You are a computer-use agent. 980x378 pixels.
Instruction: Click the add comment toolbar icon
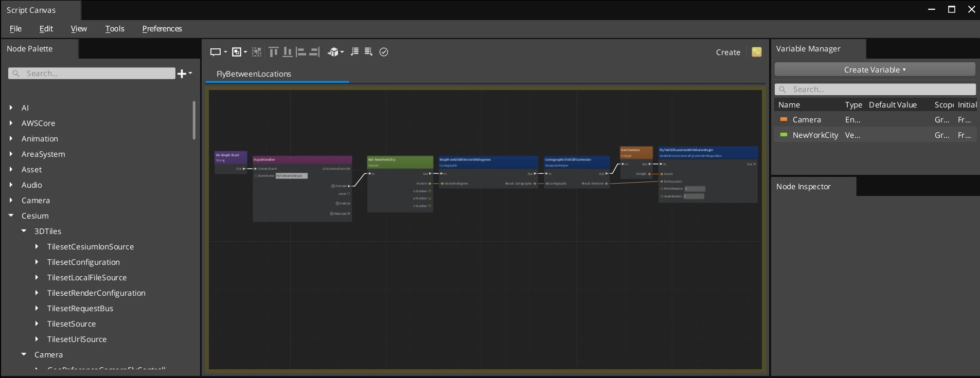tap(216, 52)
